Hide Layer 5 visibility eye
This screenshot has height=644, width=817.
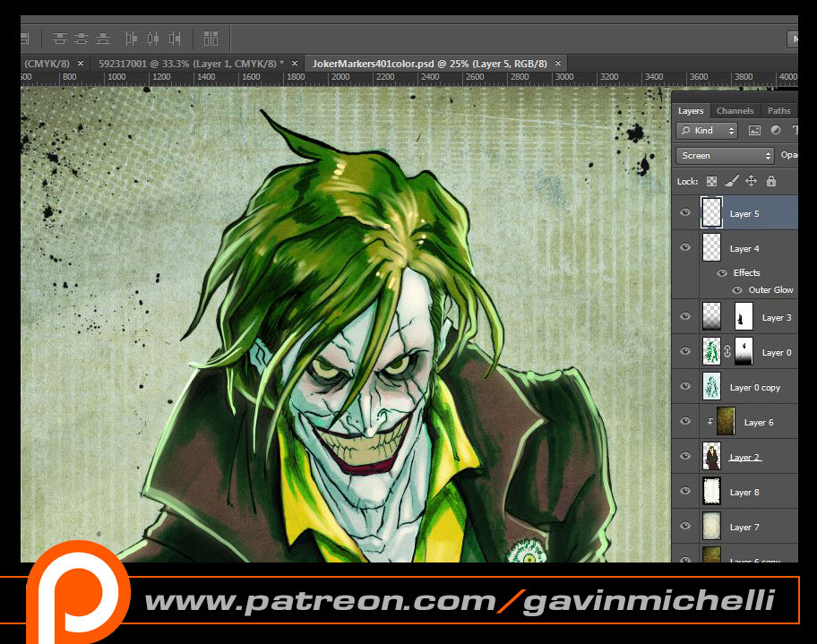click(685, 212)
